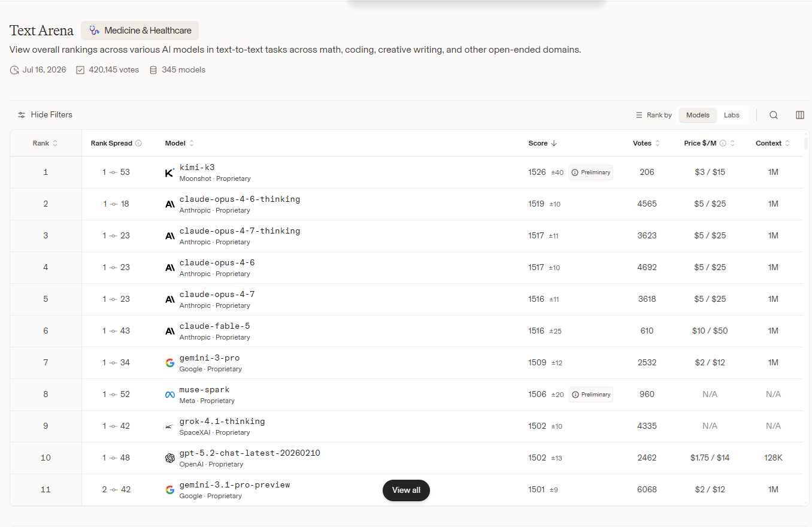Open the claude-opus-4-7-thinking model link
Viewport: 812px width, 527px height.
pyautogui.click(x=240, y=231)
